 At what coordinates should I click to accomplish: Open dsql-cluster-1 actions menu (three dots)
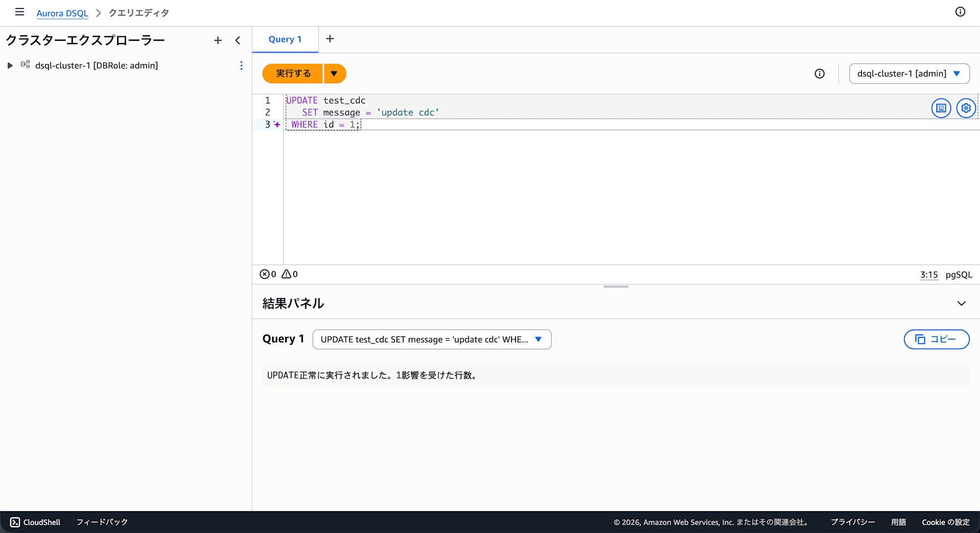pyautogui.click(x=241, y=66)
